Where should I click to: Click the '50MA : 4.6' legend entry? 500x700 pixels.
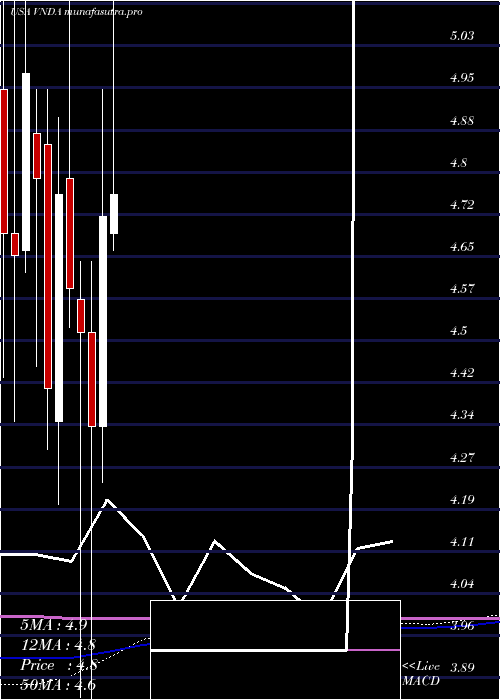click(x=58, y=685)
